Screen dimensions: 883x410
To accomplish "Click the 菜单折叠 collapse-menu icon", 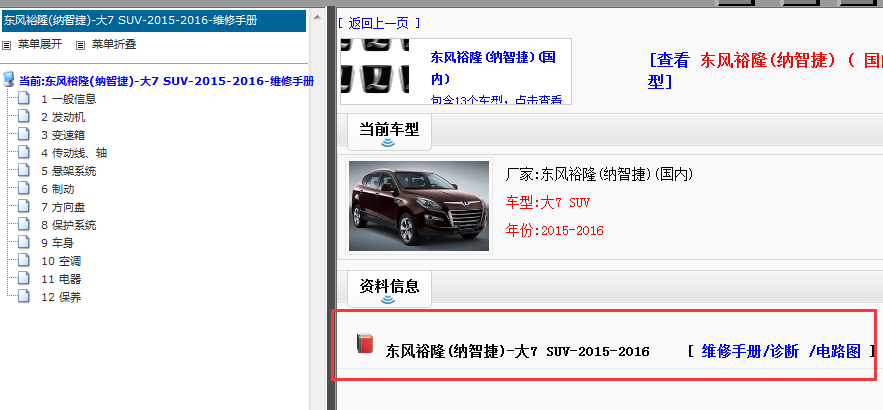I will point(81,45).
